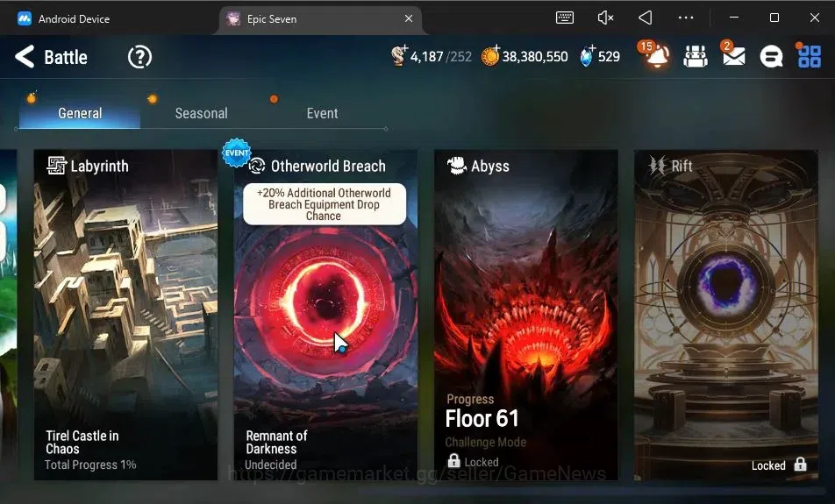Switch to the Event tab

[322, 113]
